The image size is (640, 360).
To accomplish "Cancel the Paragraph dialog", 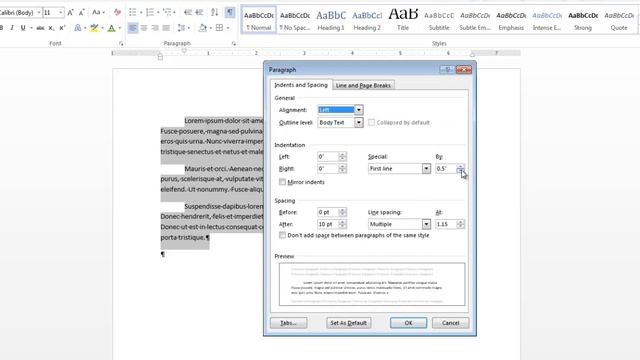I will pos(451,323).
